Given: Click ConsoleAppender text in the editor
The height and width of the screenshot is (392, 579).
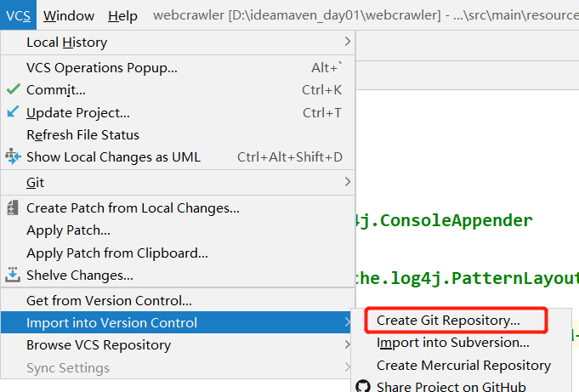Looking at the screenshot, I should point(456,221).
